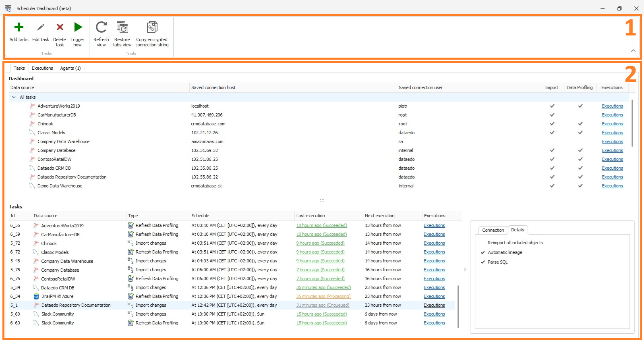Open Executions link for AdventureWorks2019 in Dashboard

[x=612, y=106]
